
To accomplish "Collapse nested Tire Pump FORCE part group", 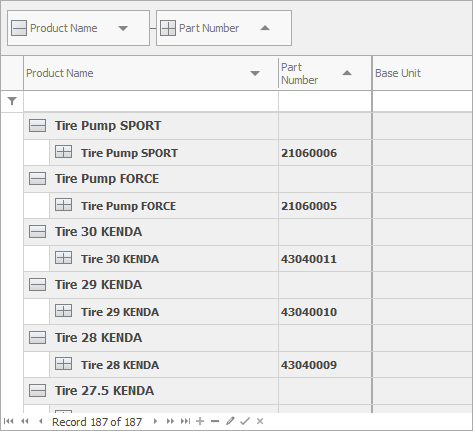I will (63, 205).
